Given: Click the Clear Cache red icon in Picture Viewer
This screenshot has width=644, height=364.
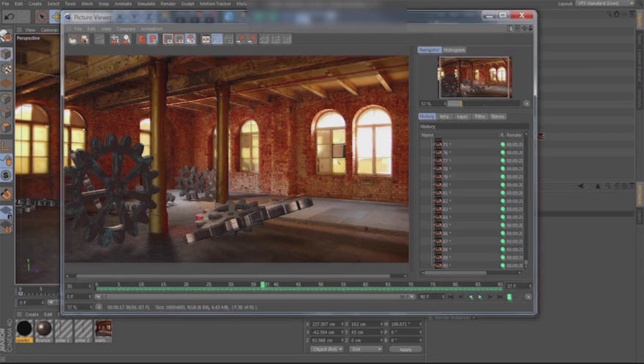Looking at the screenshot, I should click(141, 39).
